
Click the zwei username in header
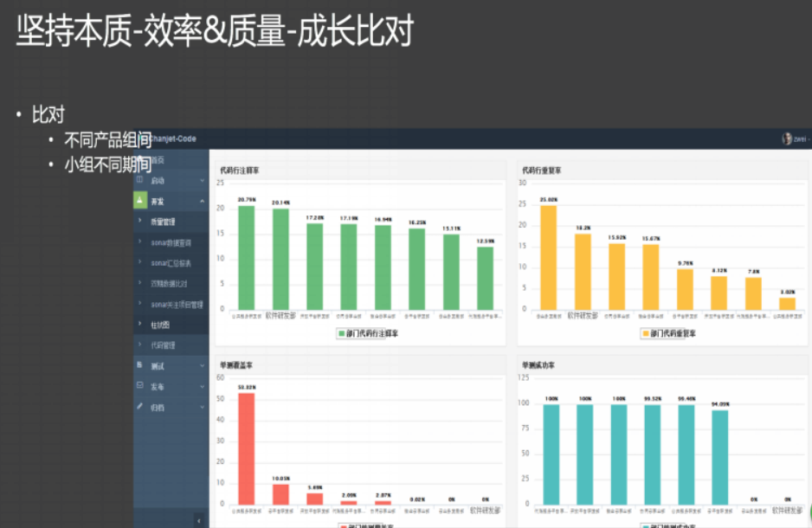tap(800, 139)
